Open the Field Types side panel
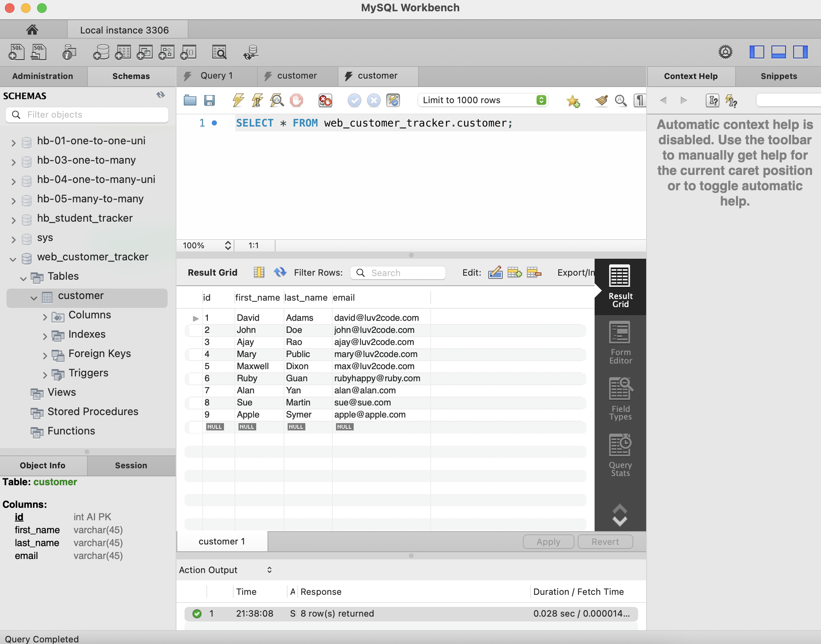 pyautogui.click(x=620, y=399)
